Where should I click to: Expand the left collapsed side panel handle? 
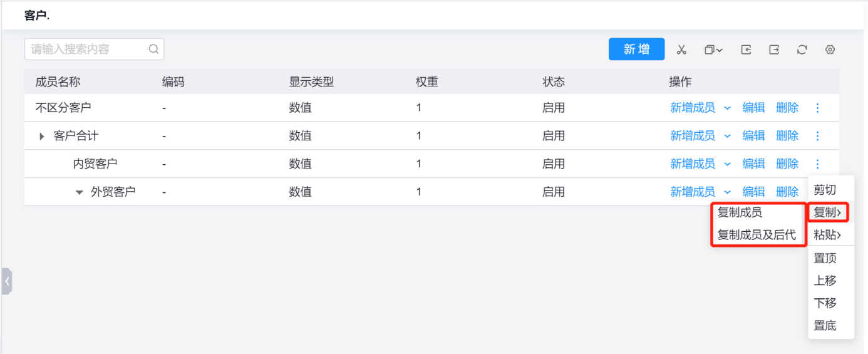7,281
